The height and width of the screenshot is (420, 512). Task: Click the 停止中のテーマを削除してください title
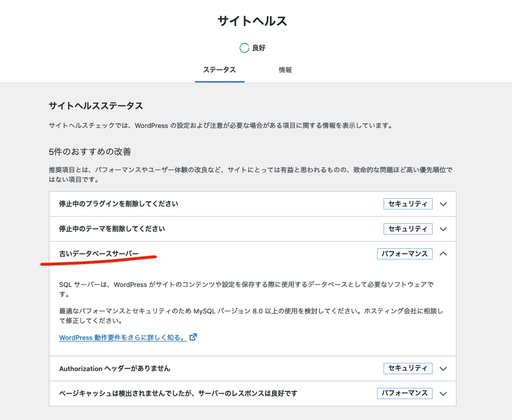point(112,229)
